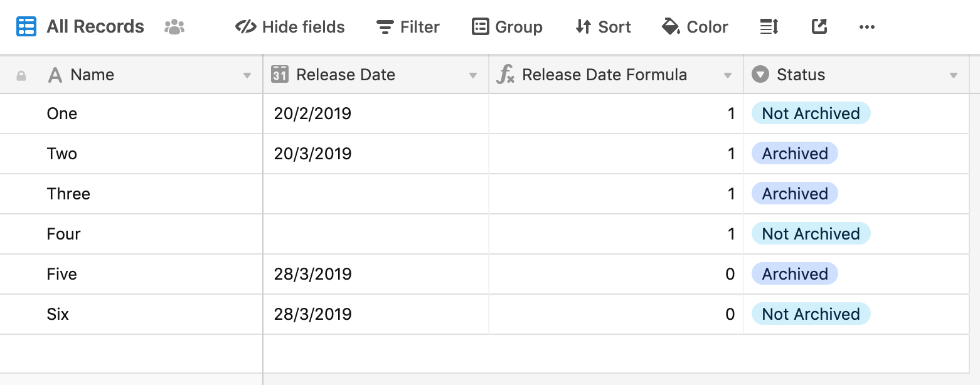The height and width of the screenshot is (385, 980).
Task: Click the share view export icon
Action: 819,27
